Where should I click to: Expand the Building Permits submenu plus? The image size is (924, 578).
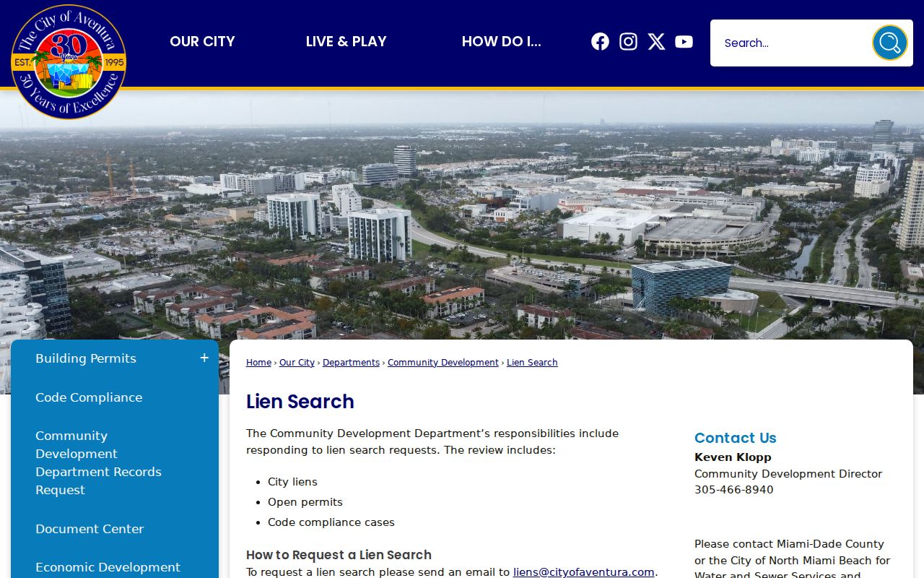(x=204, y=358)
